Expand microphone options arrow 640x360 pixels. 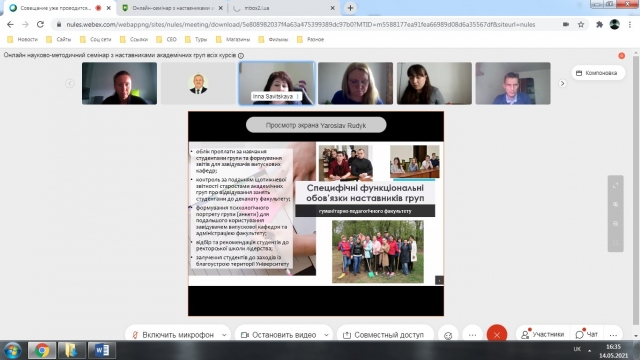224,335
